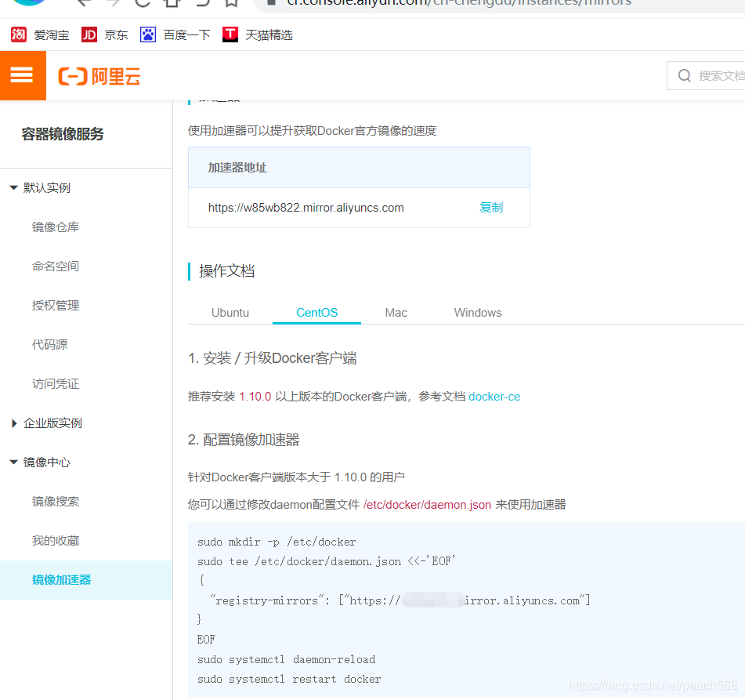Open the 天猫精选 bookmark

(257, 34)
